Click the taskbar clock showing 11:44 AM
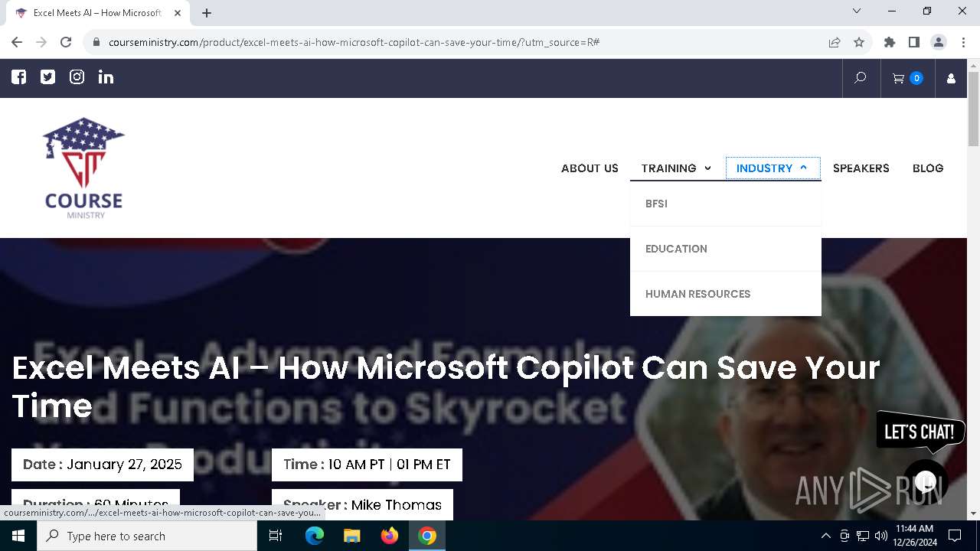 (x=914, y=536)
